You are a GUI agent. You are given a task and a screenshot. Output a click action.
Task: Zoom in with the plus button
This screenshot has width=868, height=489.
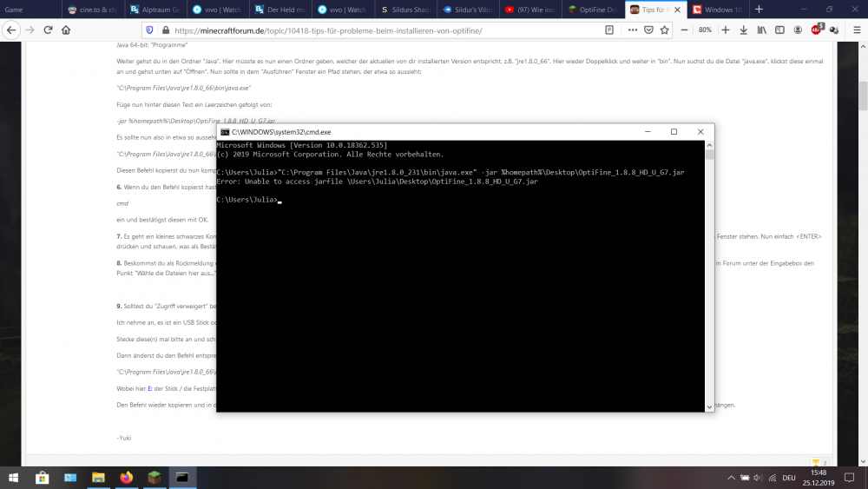(x=725, y=30)
